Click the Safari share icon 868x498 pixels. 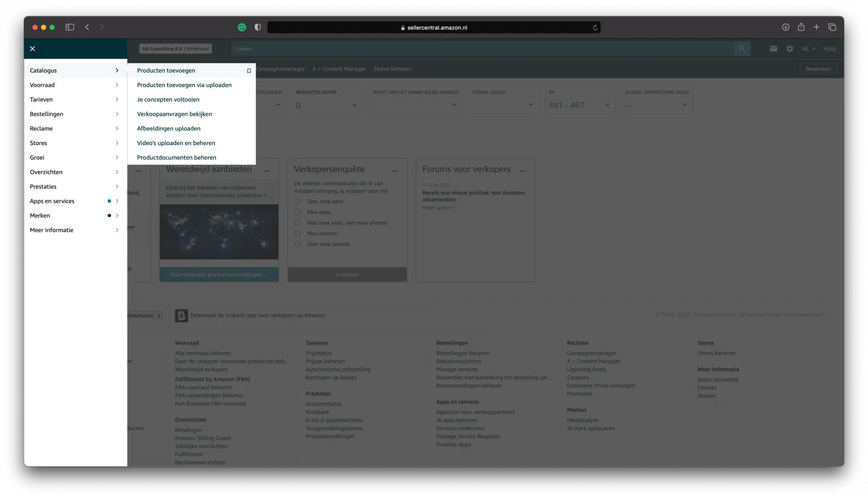[801, 27]
